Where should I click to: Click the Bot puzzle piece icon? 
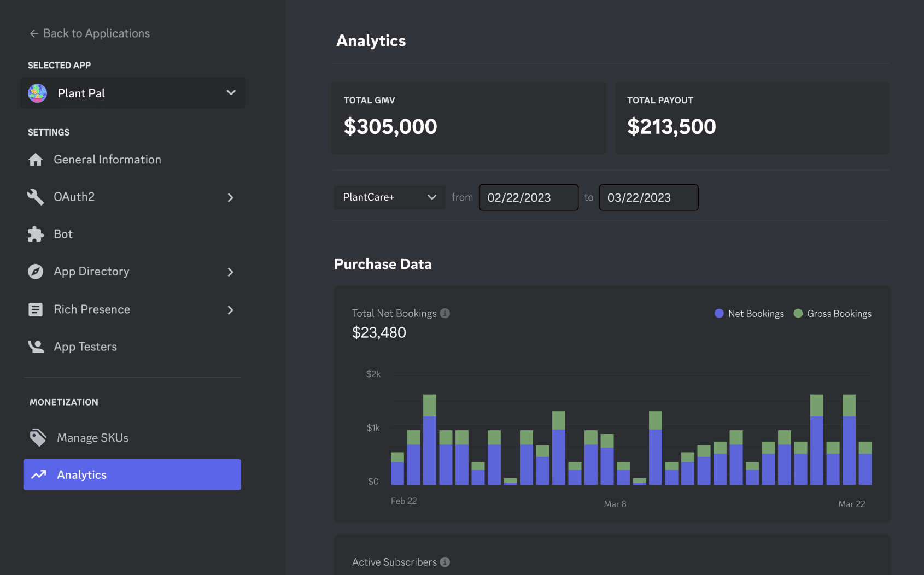(36, 234)
